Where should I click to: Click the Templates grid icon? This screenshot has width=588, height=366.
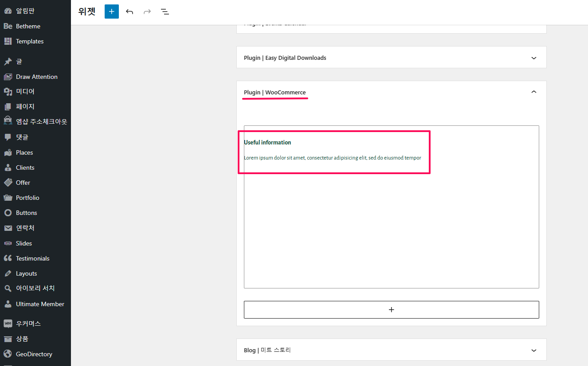coord(8,41)
